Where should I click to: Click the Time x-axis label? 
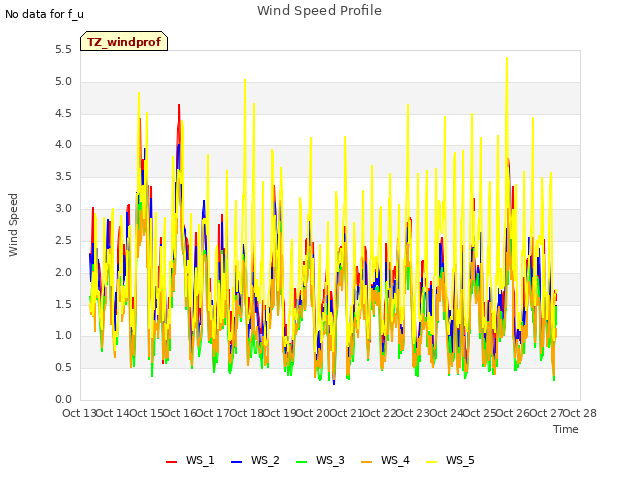click(x=565, y=429)
